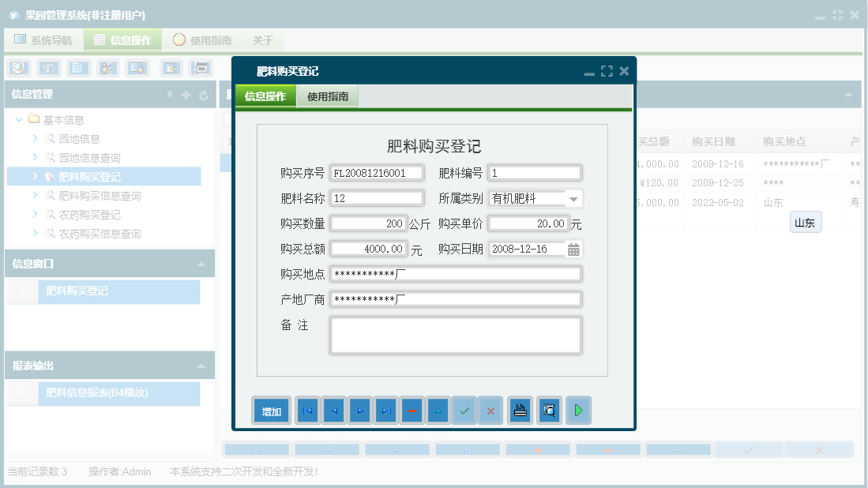Expand the 园地信息查询 tree node arrow
868x488 pixels.
35,157
